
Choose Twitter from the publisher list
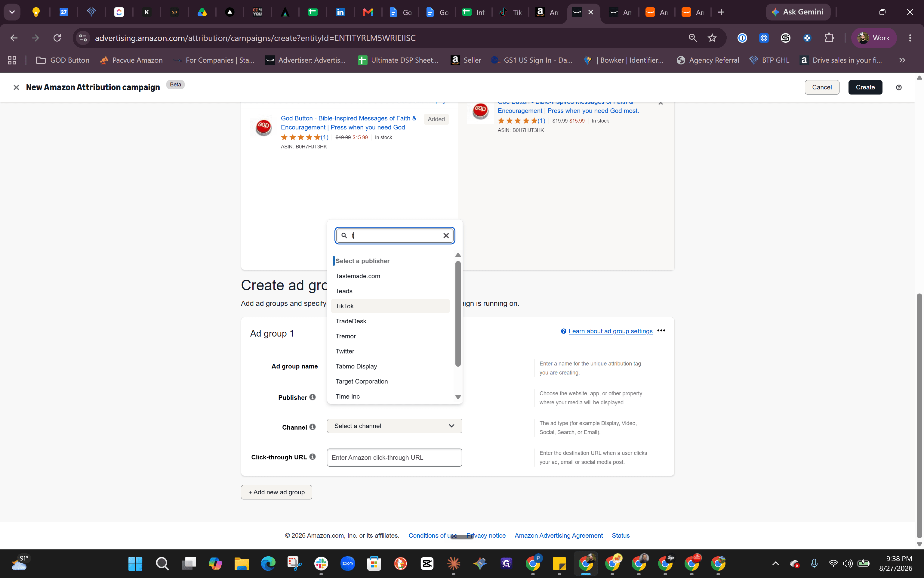point(390,351)
